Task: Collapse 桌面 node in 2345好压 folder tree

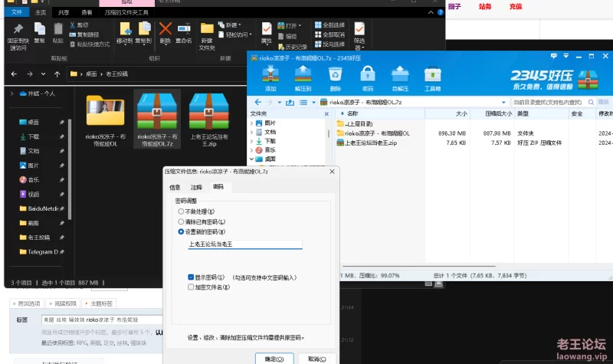Action: pyautogui.click(x=252, y=159)
